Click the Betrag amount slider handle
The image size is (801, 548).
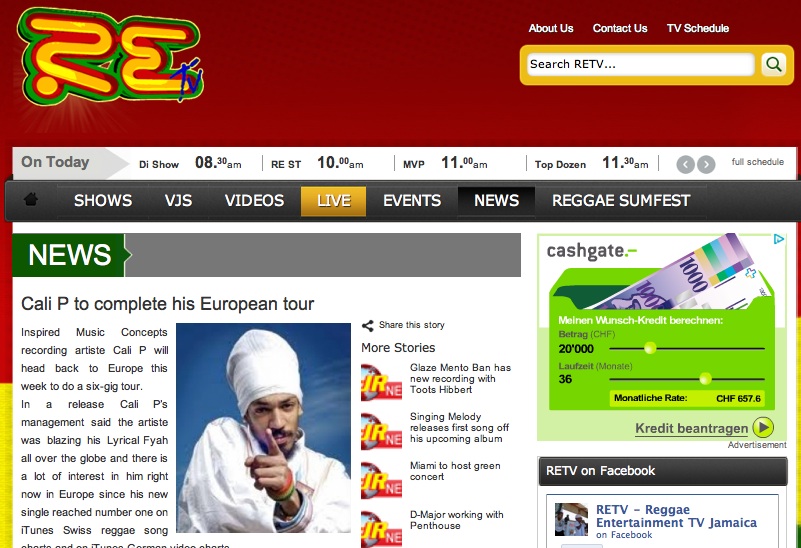650,348
